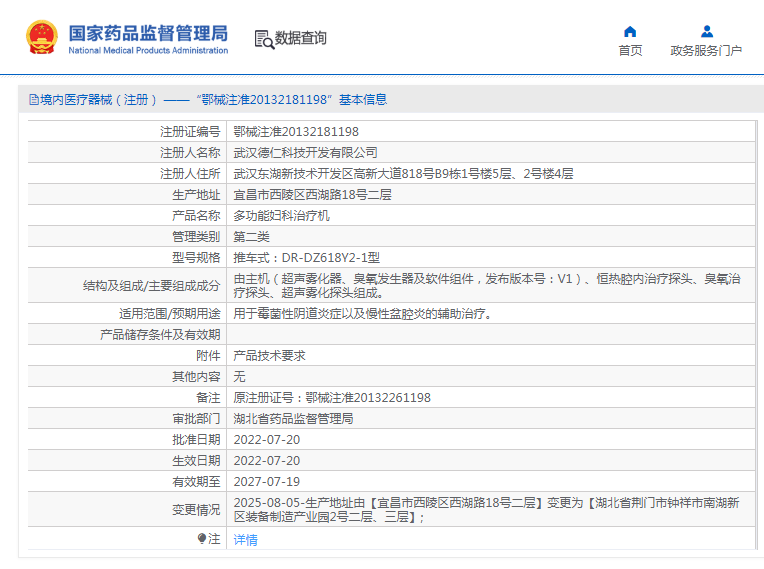The width and height of the screenshot is (764, 569).
Task: Click the document icon before 境内医疗器械
Action: [33, 100]
